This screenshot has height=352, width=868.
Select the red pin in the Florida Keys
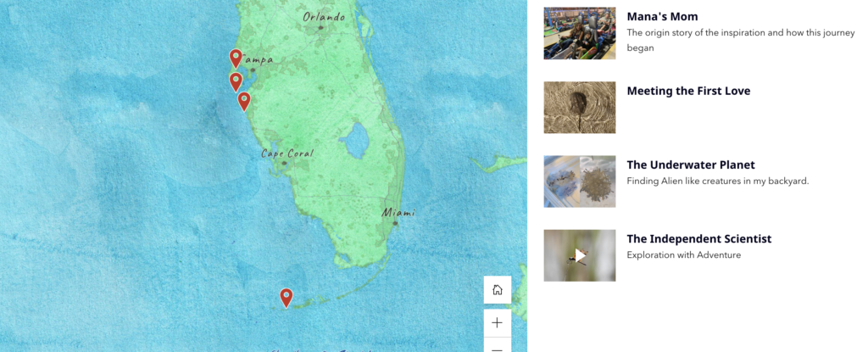click(286, 298)
